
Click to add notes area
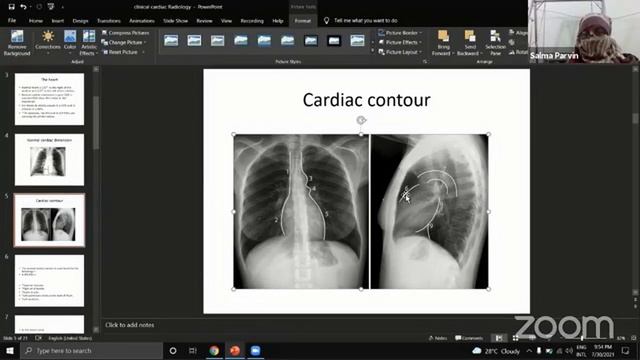(x=130, y=325)
